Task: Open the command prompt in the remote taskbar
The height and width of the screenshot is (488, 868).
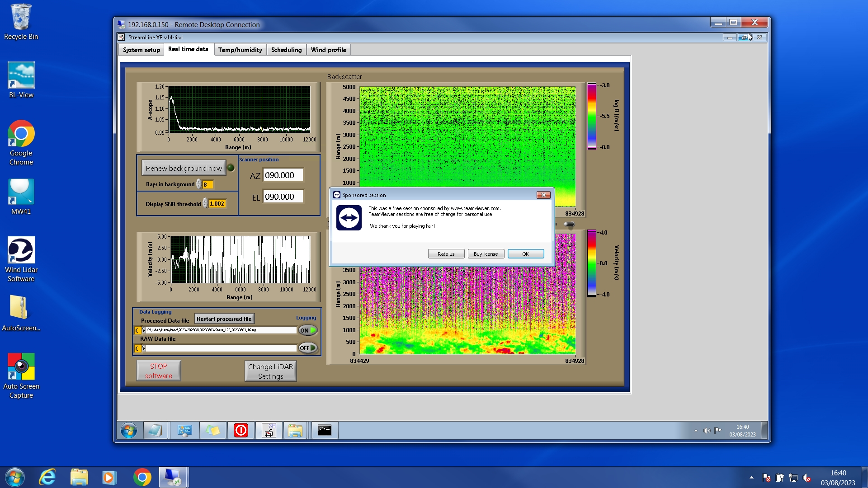Action: coord(324,430)
